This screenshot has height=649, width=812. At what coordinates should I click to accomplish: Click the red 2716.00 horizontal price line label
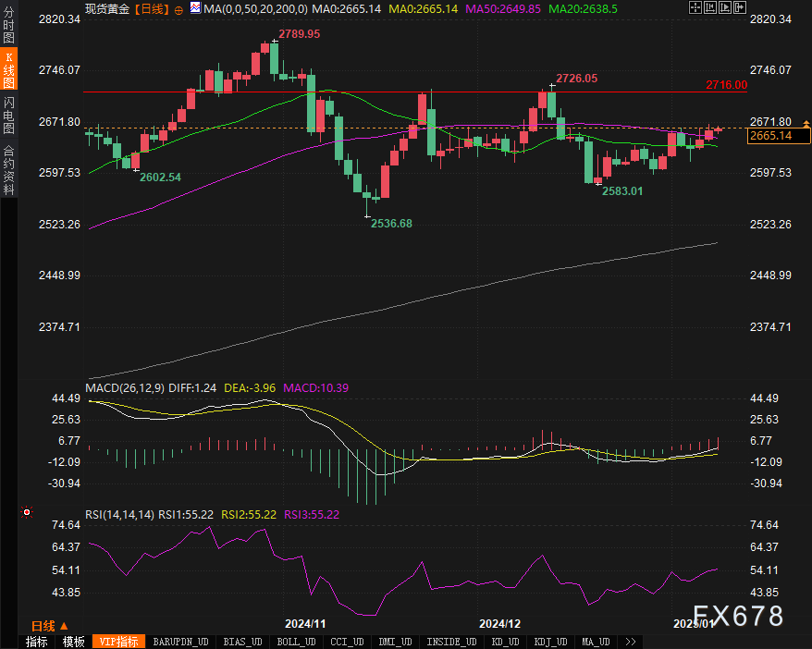click(726, 85)
